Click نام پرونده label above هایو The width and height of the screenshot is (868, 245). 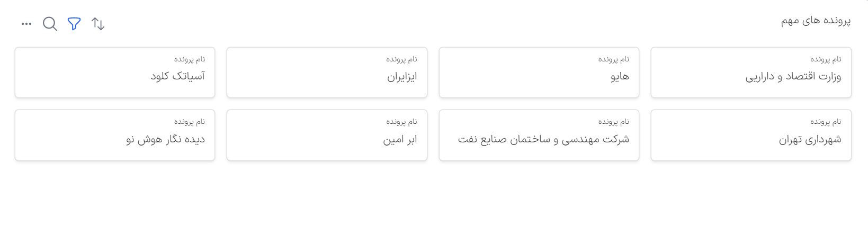(x=614, y=59)
